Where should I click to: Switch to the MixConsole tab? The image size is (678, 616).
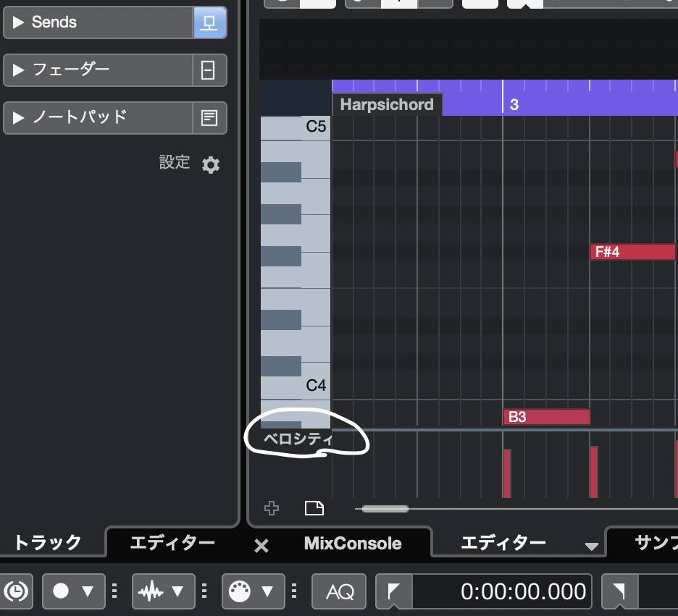(353, 543)
